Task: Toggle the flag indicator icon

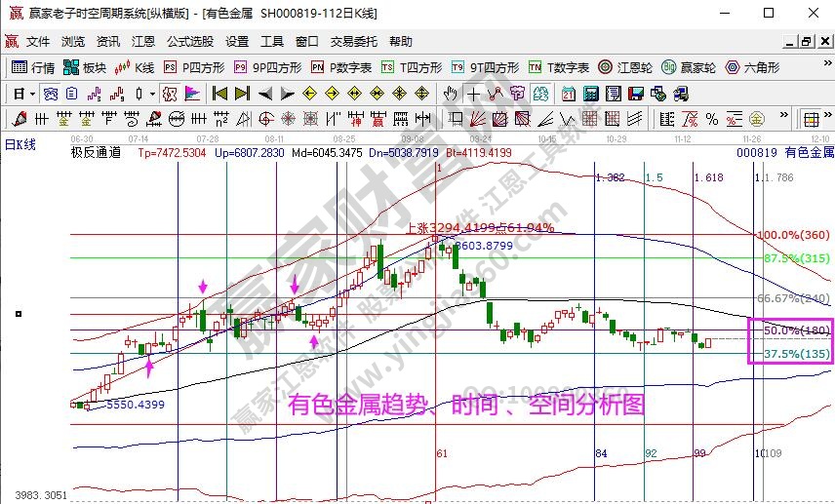Action: [192, 94]
